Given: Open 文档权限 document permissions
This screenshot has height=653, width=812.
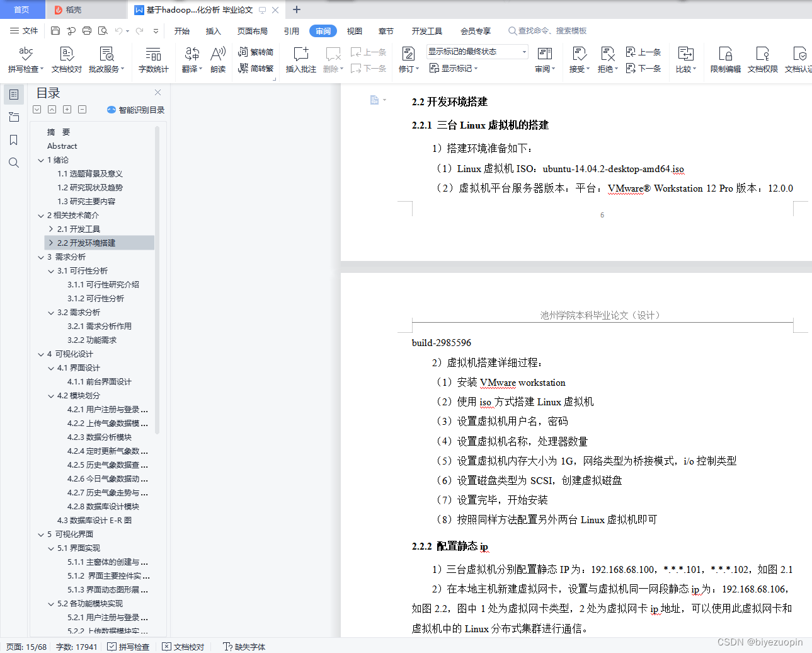Looking at the screenshot, I should 762,60.
